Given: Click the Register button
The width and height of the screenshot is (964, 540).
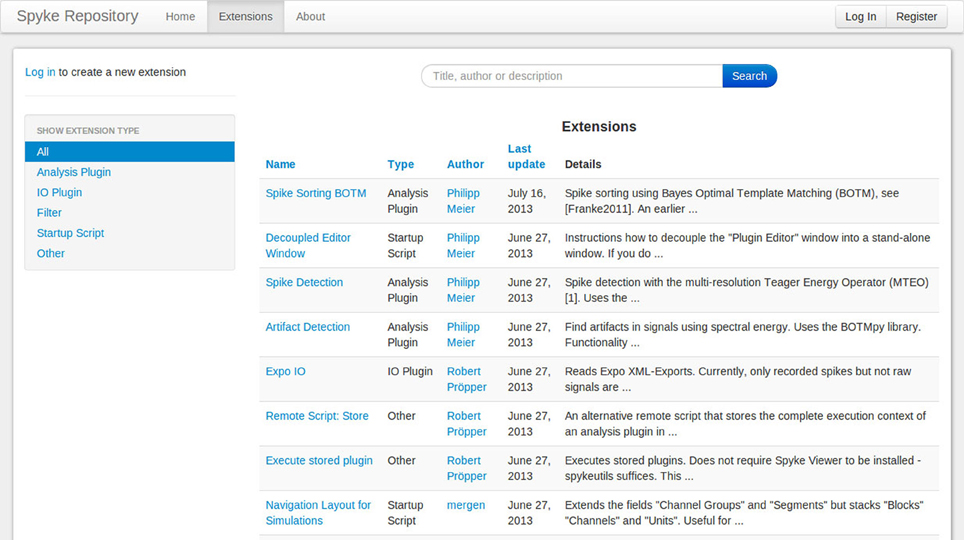Looking at the screenshot, I should [916, 17].
